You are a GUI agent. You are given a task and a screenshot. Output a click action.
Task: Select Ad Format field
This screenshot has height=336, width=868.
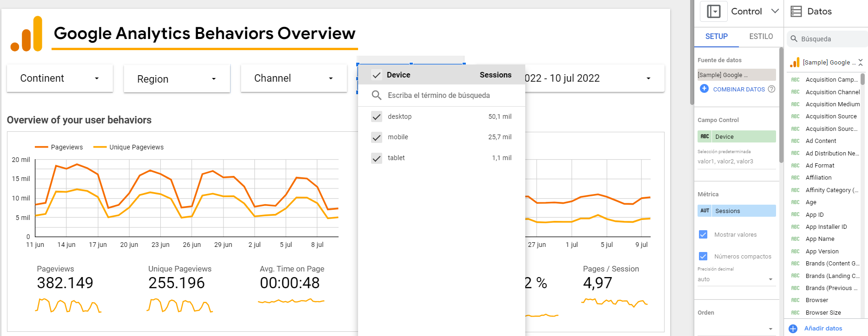(x=820, y=166)
